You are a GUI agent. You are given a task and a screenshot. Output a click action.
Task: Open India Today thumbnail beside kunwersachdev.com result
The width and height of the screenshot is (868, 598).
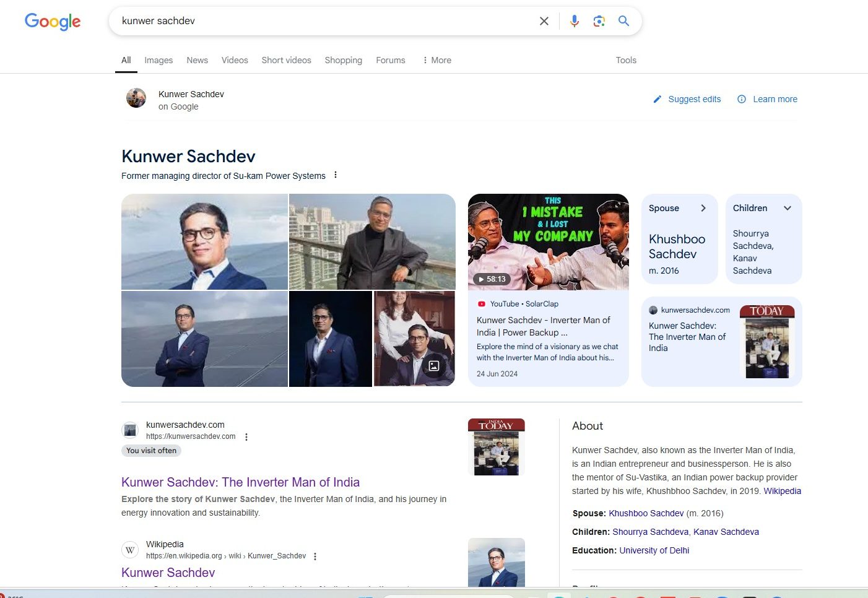[497, 447]
